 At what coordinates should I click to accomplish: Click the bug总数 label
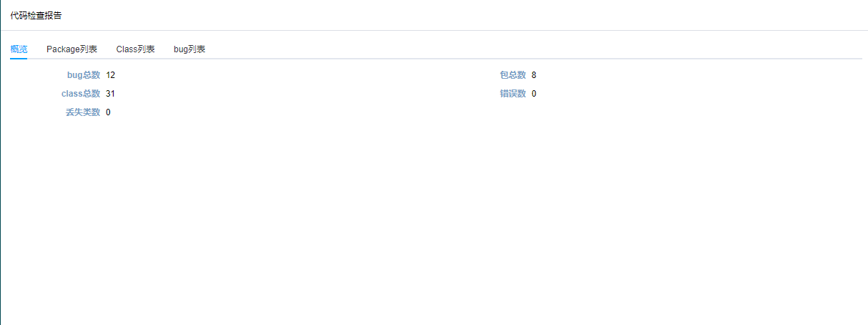tap(84, 75)
